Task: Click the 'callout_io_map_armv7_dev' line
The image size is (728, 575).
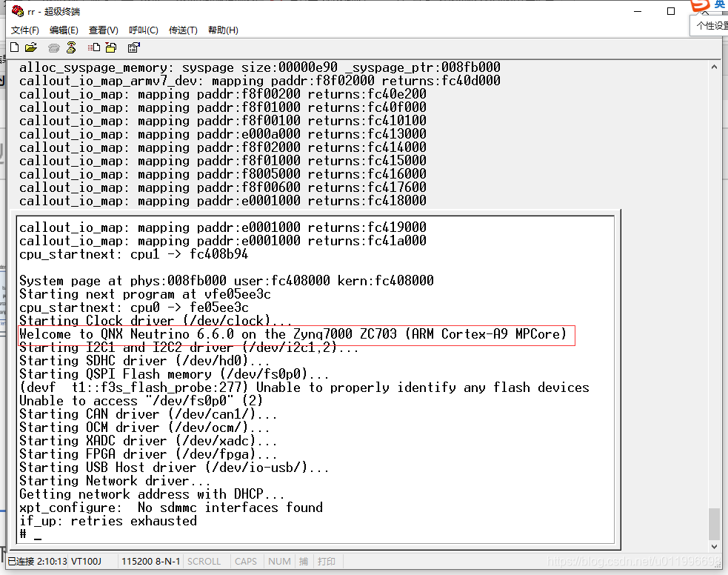Action: coord(259,81)
